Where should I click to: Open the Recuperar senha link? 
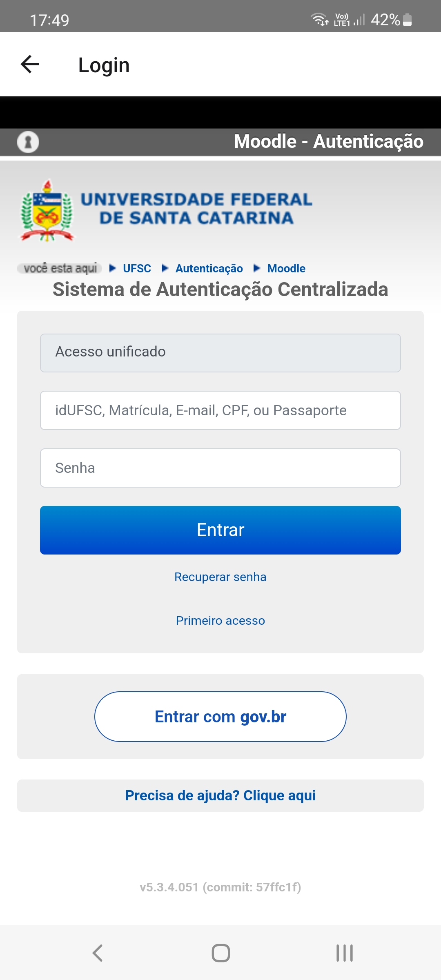(220, 577)
